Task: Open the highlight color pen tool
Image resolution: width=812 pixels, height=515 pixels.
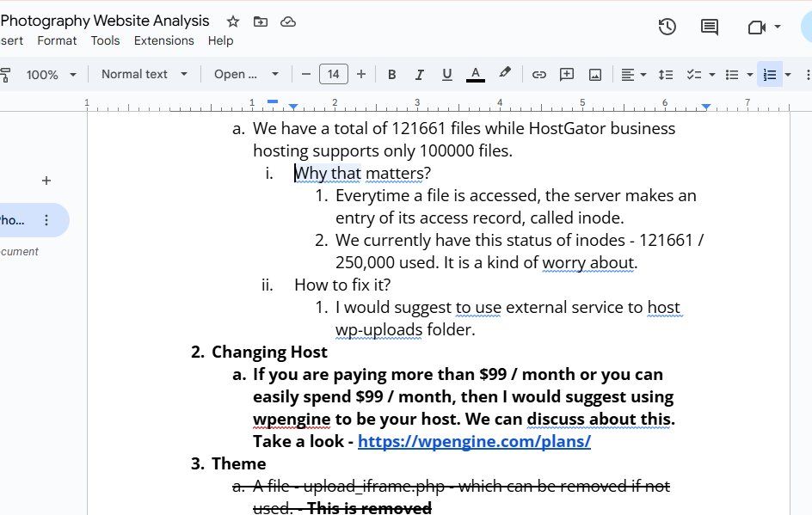Action: [x=504, y=73]
